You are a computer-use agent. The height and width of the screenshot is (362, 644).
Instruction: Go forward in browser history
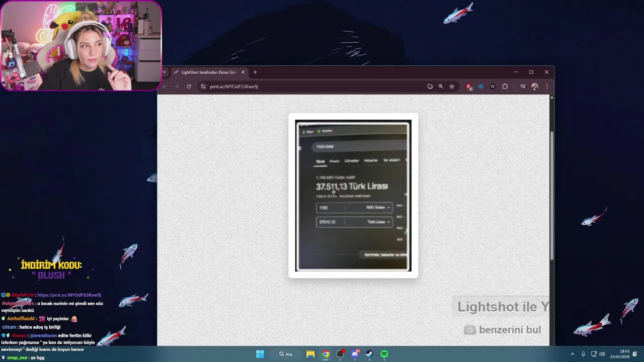[x=177, y=86]
